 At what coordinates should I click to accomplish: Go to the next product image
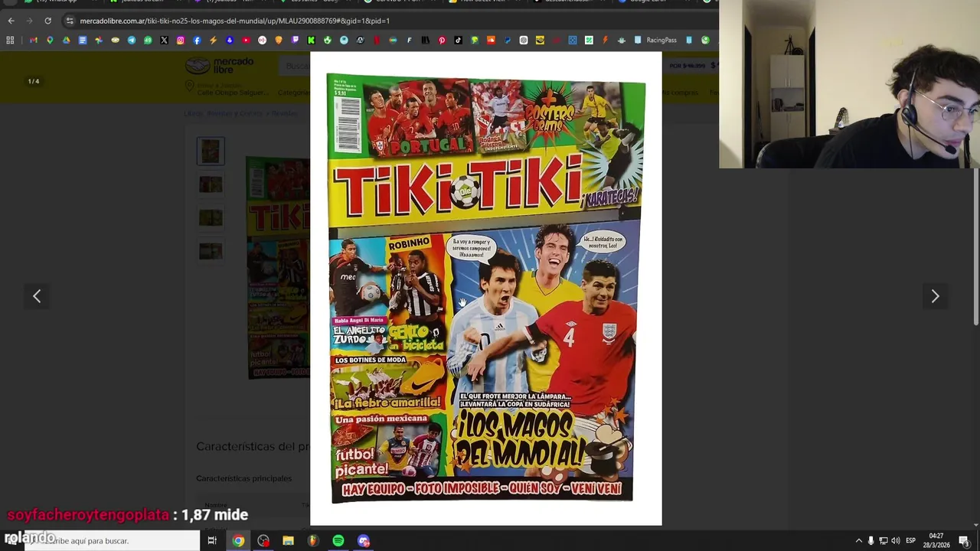pyautogui.click(x=935, y=296)
